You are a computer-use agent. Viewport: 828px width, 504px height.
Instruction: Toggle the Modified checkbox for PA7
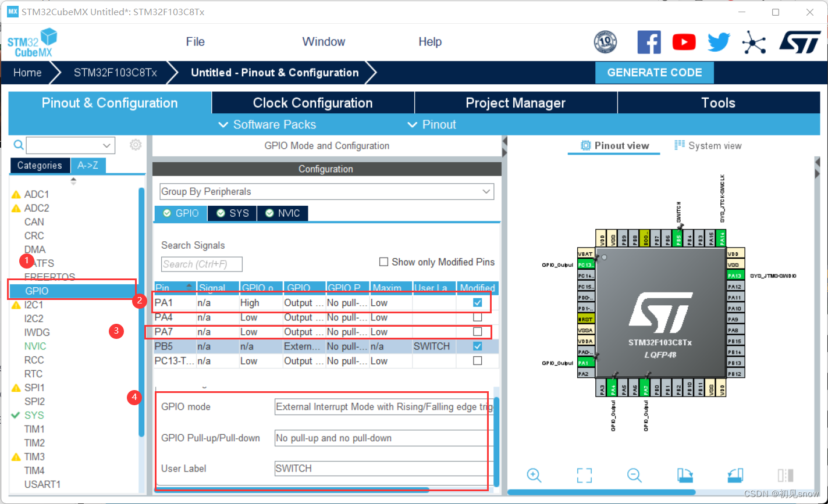pos(478,332)
